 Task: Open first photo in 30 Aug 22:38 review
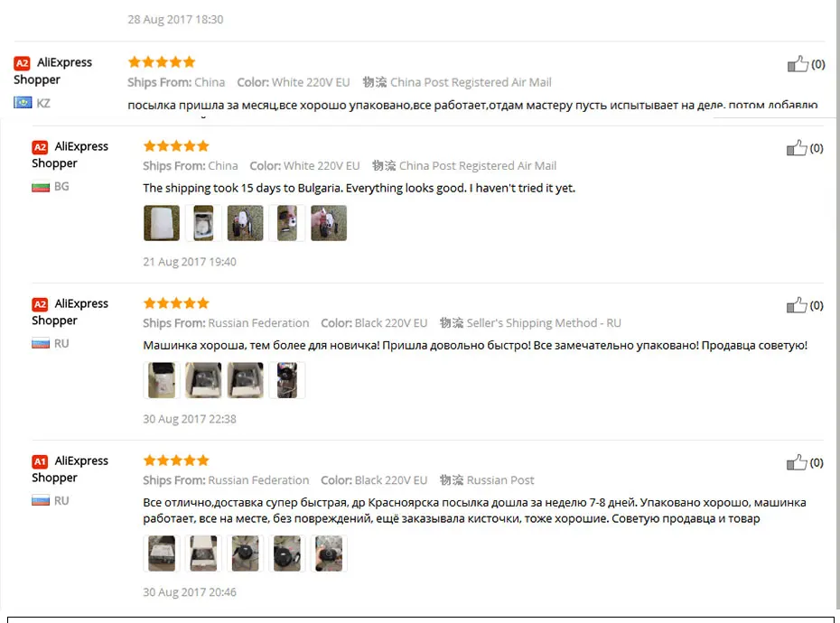(x=162, y=380)
